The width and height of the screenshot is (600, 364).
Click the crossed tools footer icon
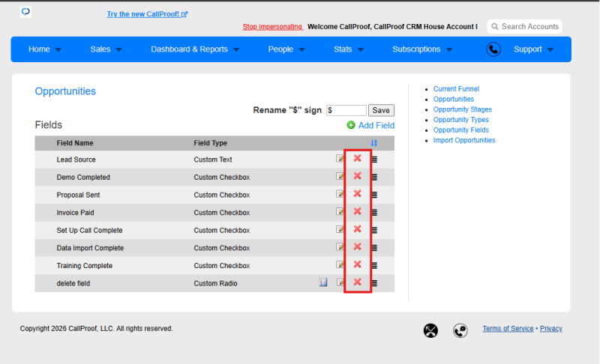click(x=430, y=330)
